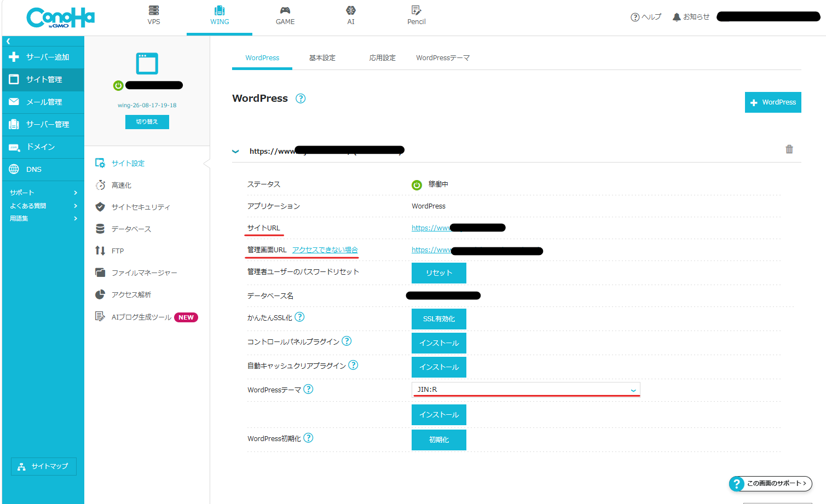The height and width of the screenshot is (504, 826).
Task: Switch to the 基本設定 tab
Action: [322, 58]
